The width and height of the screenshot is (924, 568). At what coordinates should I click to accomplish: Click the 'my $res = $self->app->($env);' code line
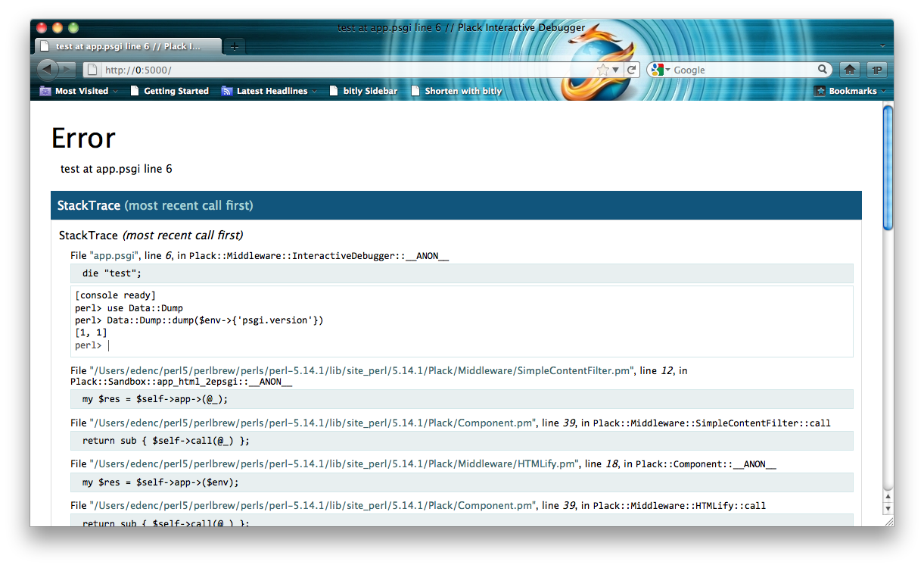pos(462,482)
